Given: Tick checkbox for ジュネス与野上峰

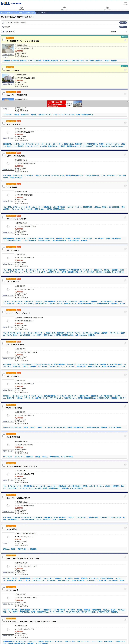Looking at the screenshot, I should tap(4, 436).
